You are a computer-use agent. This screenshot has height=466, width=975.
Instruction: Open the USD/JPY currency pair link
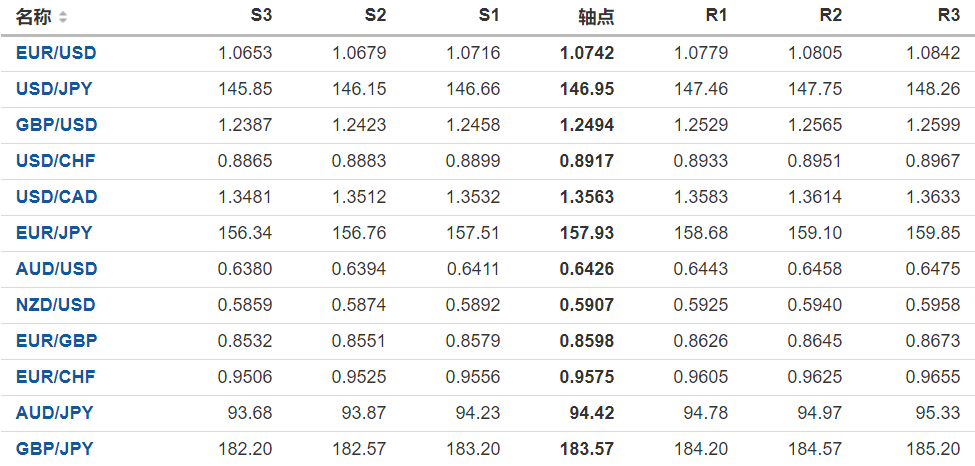54,89
